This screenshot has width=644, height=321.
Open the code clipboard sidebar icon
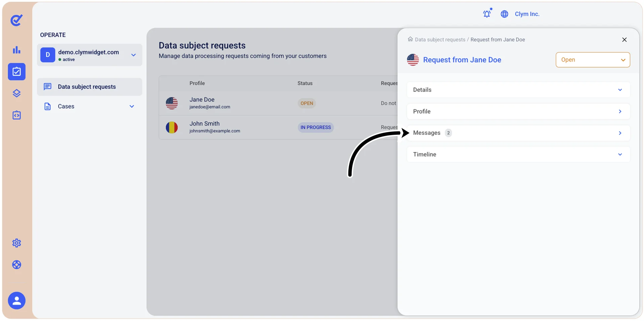click(16, 115)
